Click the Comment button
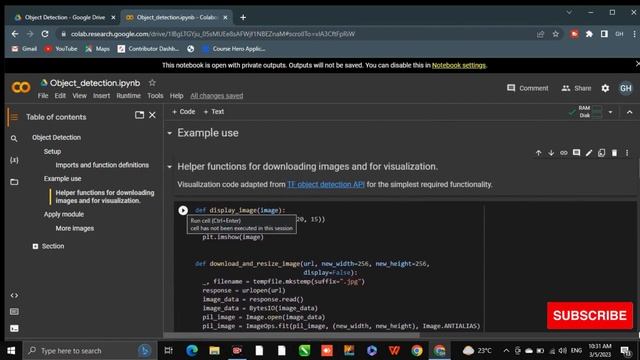 pos(528,88)
